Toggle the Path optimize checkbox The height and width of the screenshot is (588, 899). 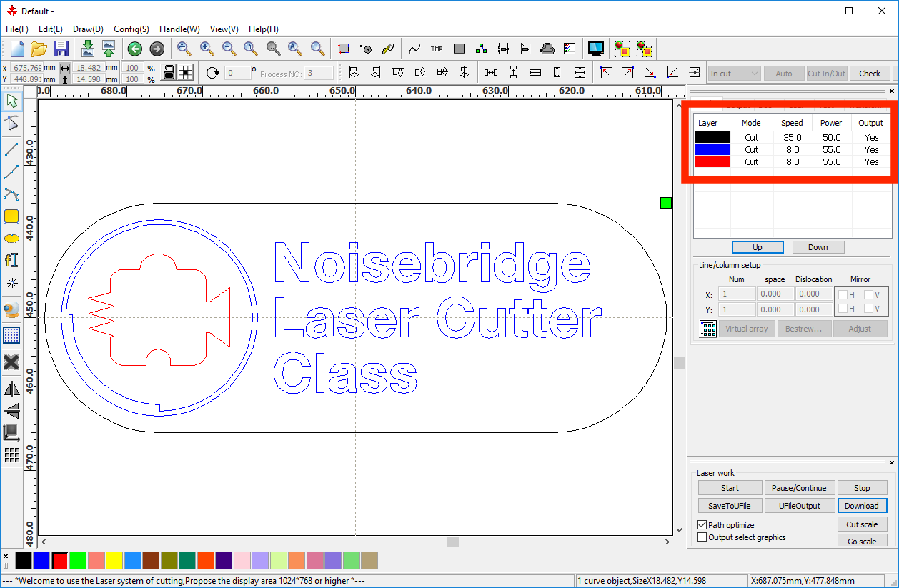(x=702, y=525)
